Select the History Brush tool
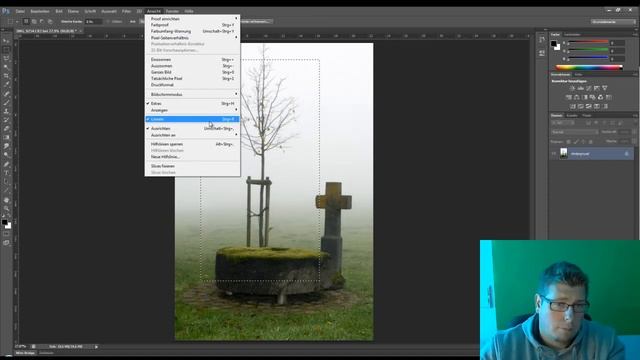 coord(6,120)
